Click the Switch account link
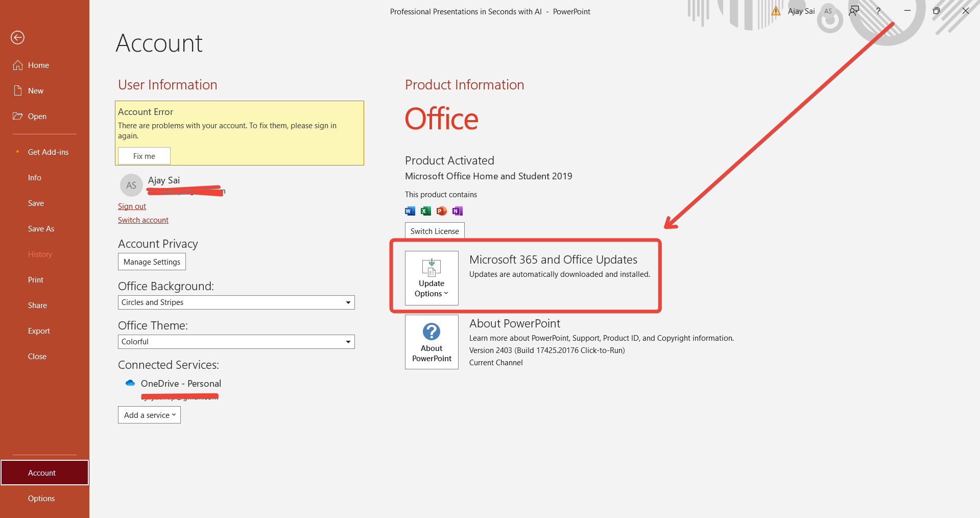The image size is (980, 518). tap(143, 220)
